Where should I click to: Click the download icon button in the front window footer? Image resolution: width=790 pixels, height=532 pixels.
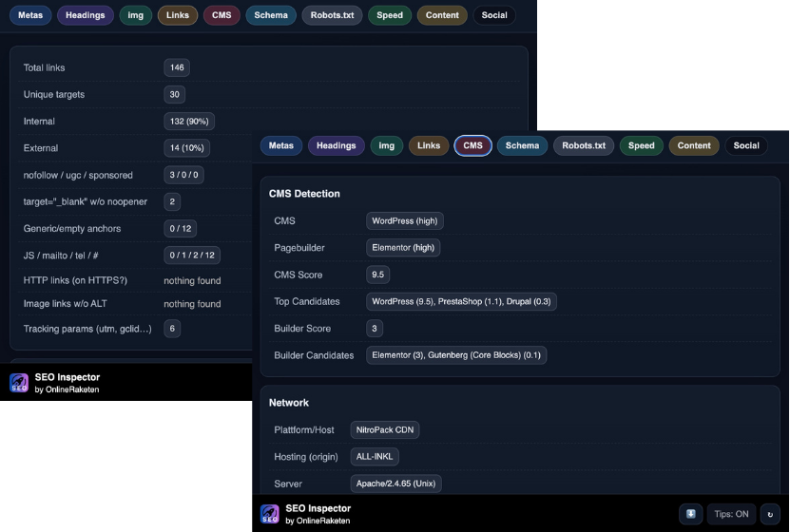[x=691, y=514]
